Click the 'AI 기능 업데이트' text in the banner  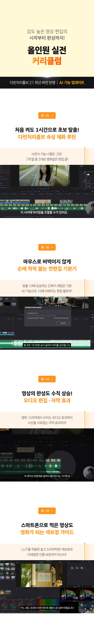click(72, 83)
